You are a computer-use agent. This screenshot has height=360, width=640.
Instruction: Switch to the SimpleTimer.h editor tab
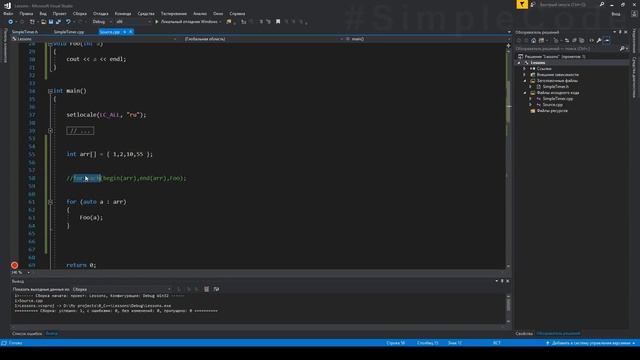[25, 32]
